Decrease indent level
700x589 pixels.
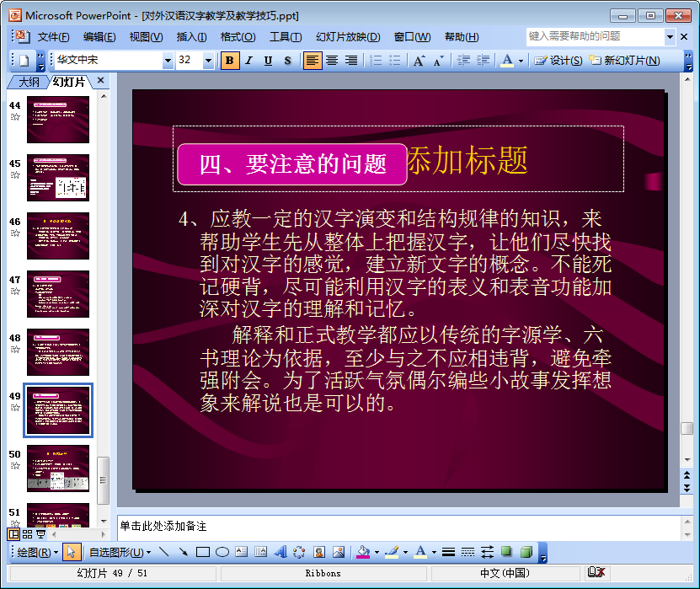click(x=463, y=61)
